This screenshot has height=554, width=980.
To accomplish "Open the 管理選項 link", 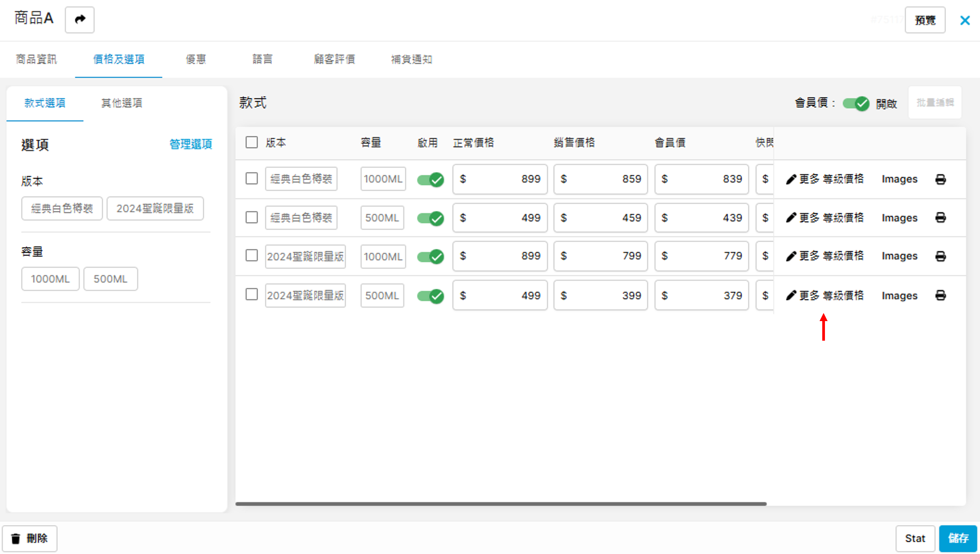I will coord(190,144).
